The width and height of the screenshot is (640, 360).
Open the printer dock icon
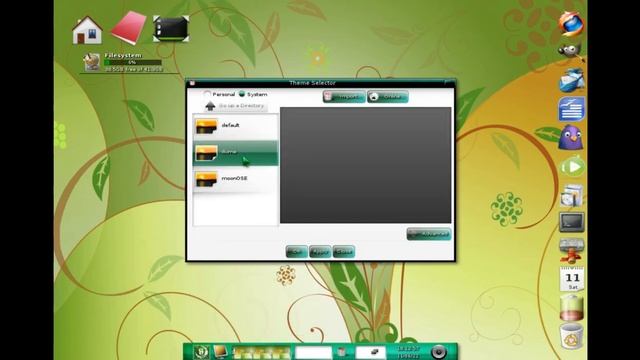(x=571, y=250)
